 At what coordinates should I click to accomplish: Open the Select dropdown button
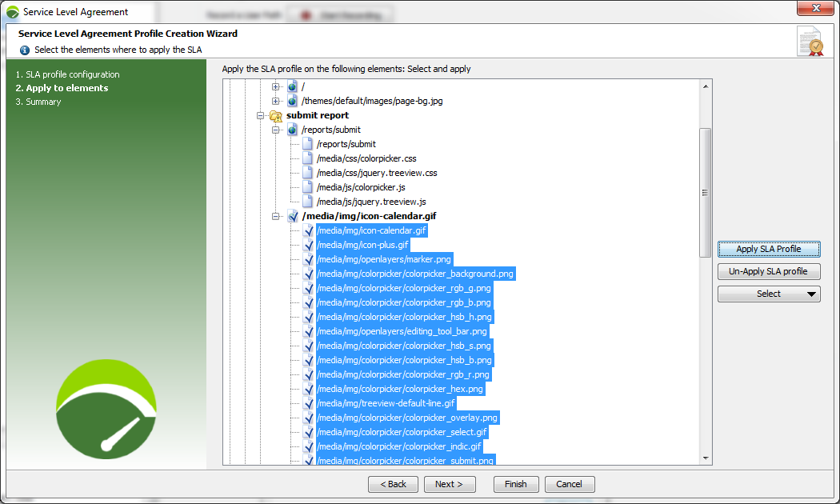tap(769, 294)
